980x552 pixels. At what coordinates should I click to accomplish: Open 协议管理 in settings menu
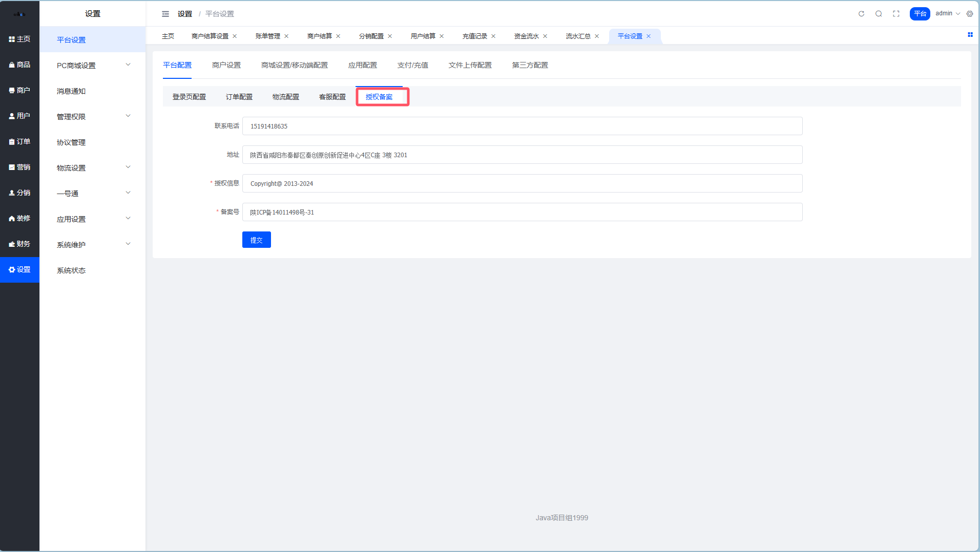tap(71, 142)
